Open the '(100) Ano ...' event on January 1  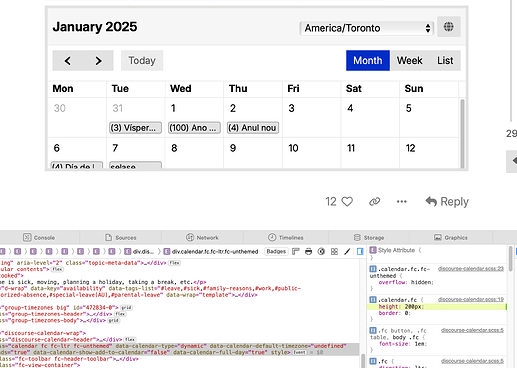194,128
